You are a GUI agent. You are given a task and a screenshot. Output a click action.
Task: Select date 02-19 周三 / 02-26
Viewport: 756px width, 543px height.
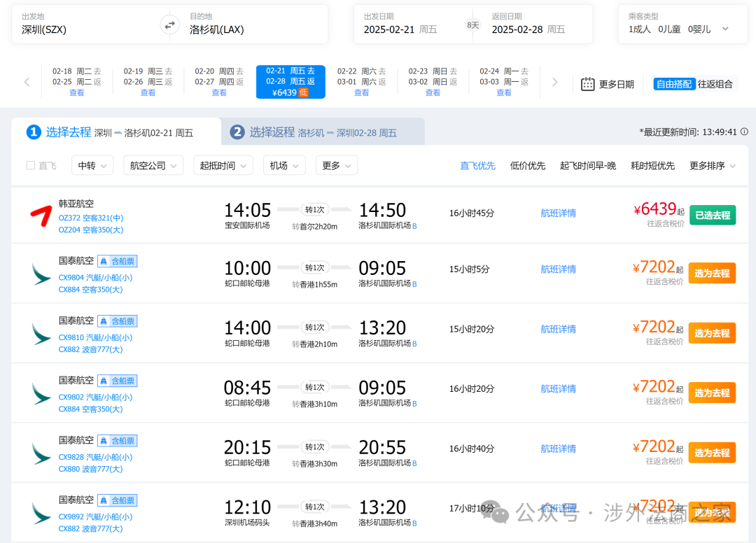[148, 82]
